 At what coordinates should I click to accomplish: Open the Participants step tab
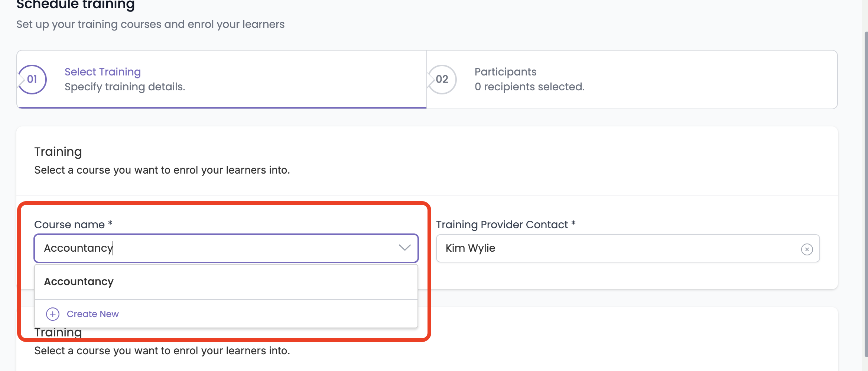[632, 80]
